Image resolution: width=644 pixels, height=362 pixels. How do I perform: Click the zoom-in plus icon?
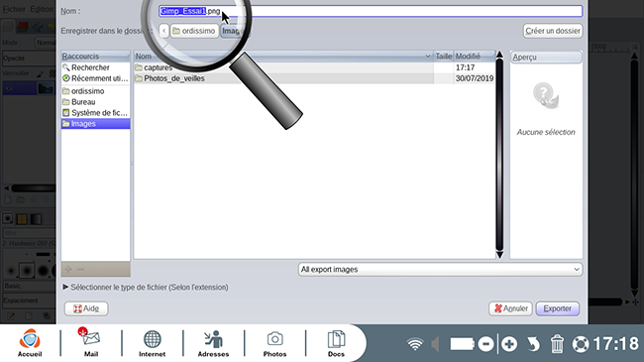tap(509, 344)
